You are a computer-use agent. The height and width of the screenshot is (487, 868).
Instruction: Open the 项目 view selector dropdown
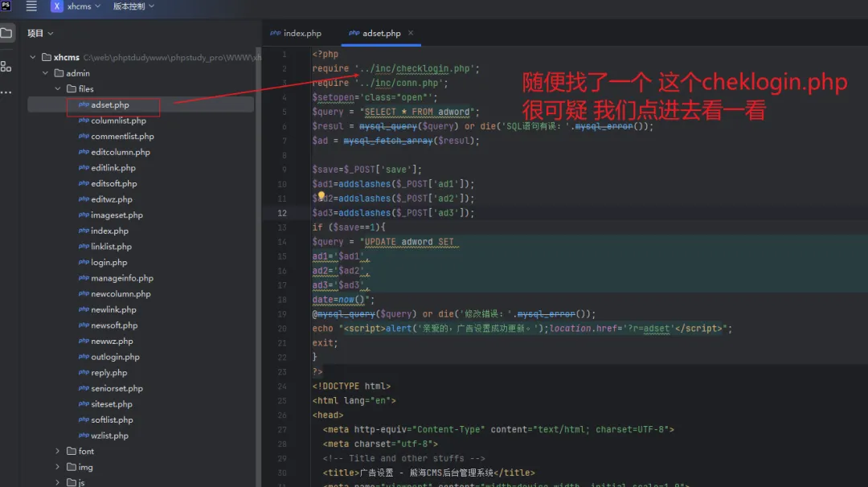[40, 33]
